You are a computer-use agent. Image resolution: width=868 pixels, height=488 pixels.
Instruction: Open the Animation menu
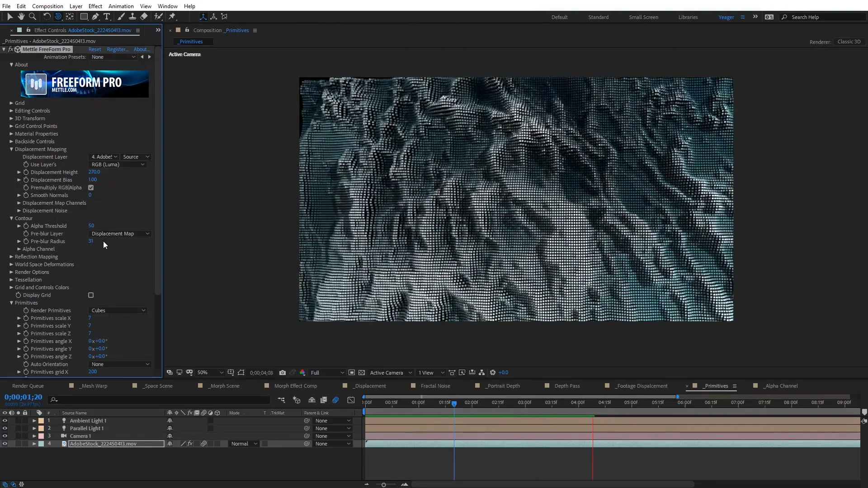pyautogui.click(x=121, y=6)
